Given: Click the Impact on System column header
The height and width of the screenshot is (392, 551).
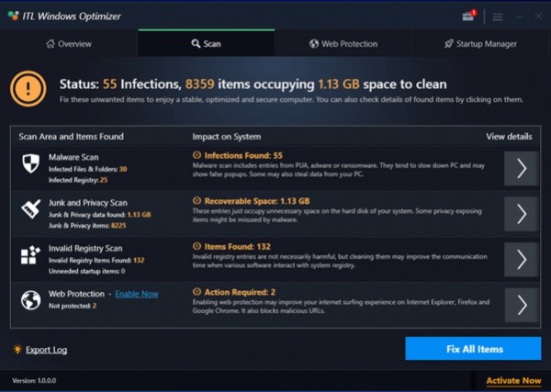Looking at the screenshot, I should pos(227,137).
